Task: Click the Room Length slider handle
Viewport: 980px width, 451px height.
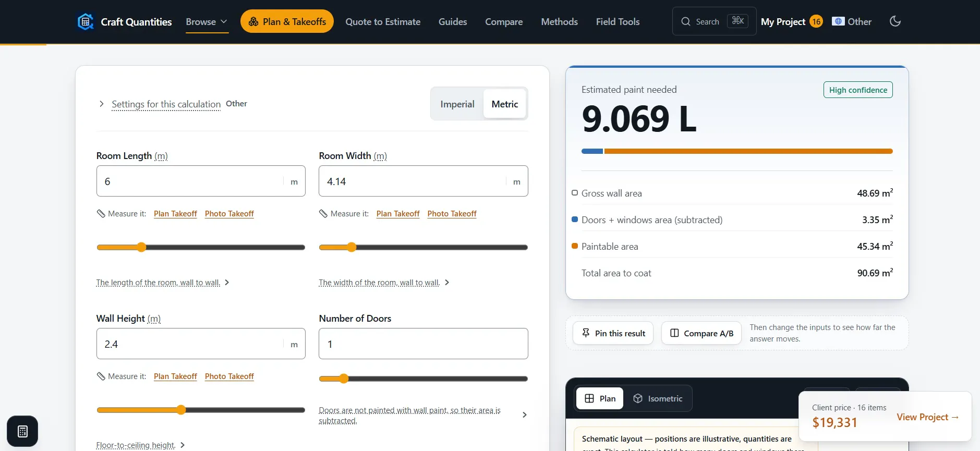Action: click(141, 247)
